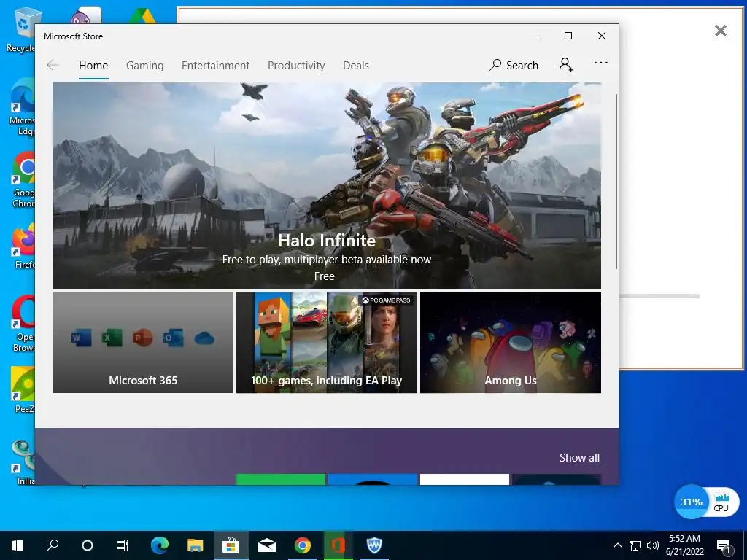Open the Mail app from taskbar
Screen dimensions: 747x560
click(x=267, y=545)
